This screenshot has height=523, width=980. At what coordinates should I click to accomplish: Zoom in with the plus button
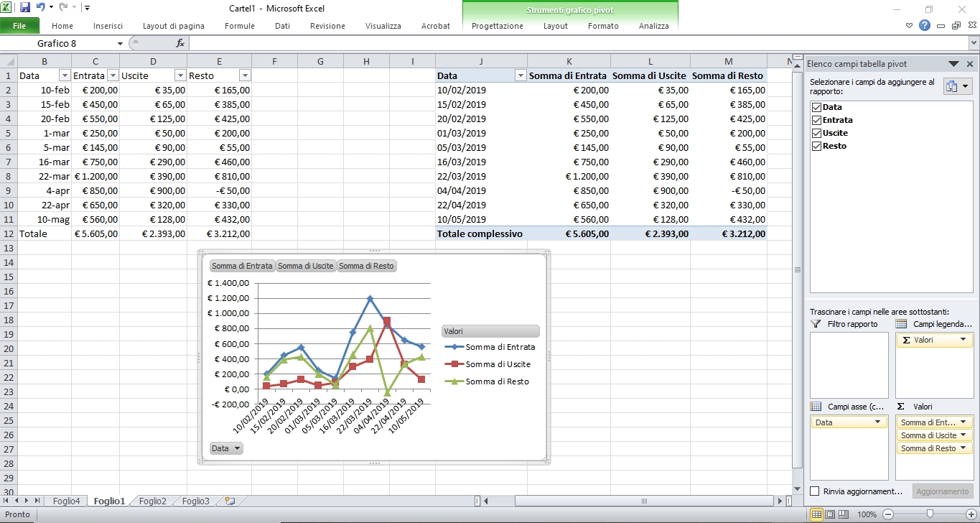[x=971, y=514]
